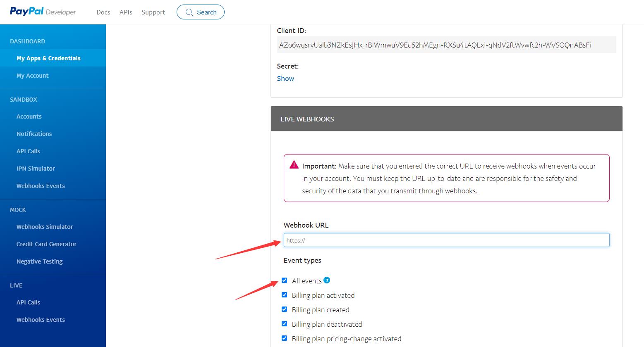Click the Important warning triangle icon
The width and height of the screenshot is (644, 347).
(x=294, y=165)
